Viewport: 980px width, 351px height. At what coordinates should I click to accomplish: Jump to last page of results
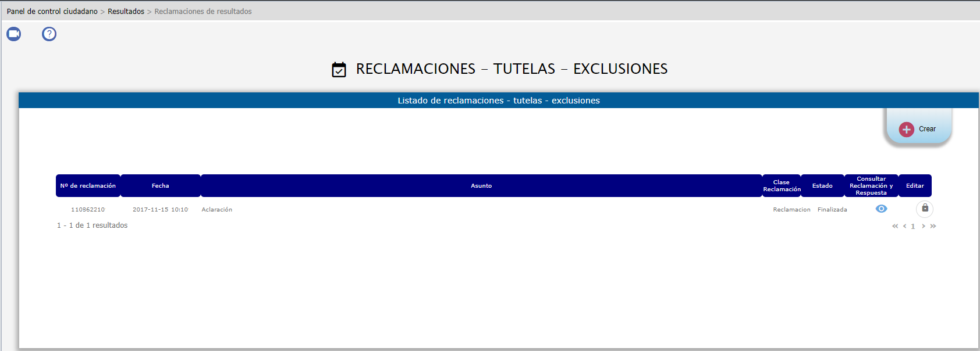933,226
